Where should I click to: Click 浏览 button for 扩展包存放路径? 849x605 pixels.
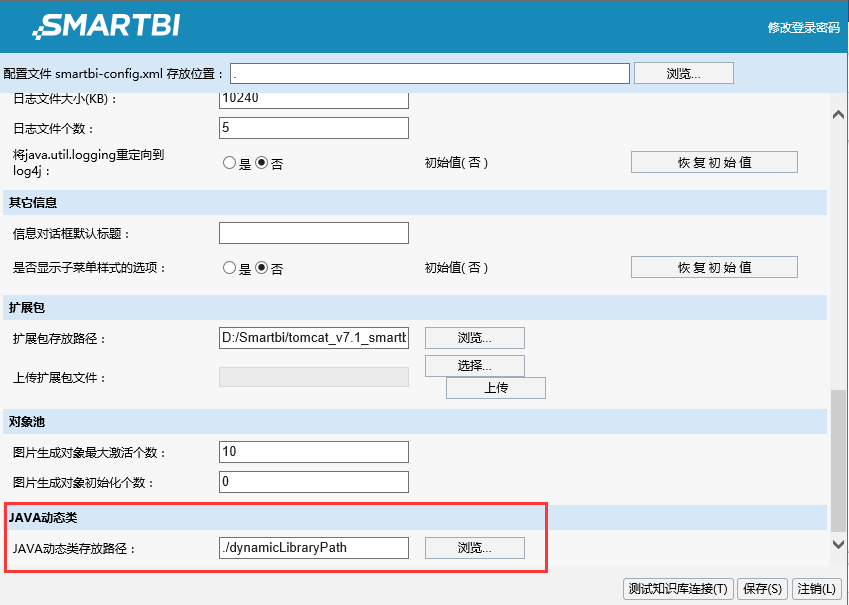pyautogui.click(x=475, y=338)
